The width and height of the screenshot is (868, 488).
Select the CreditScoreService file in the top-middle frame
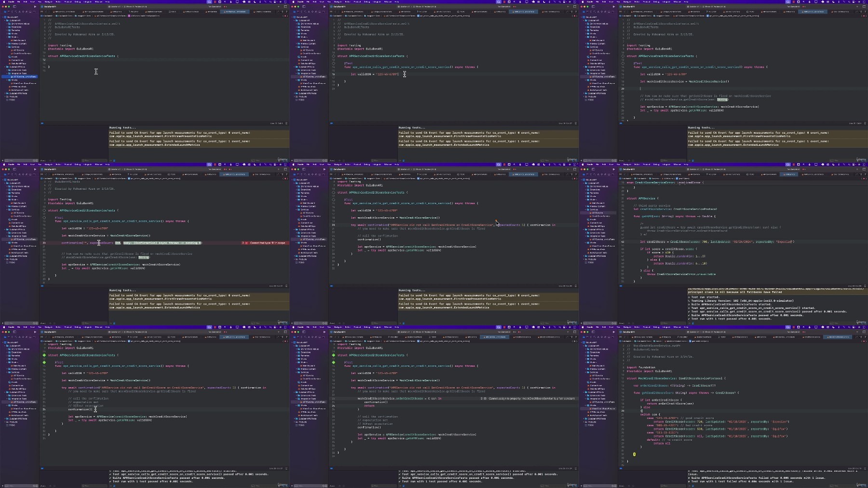311,54
